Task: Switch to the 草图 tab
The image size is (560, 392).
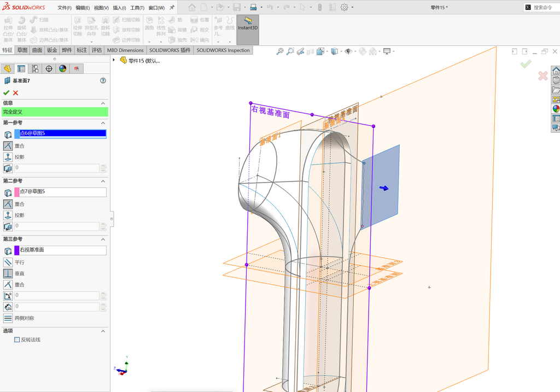Action: click(22, 50)
